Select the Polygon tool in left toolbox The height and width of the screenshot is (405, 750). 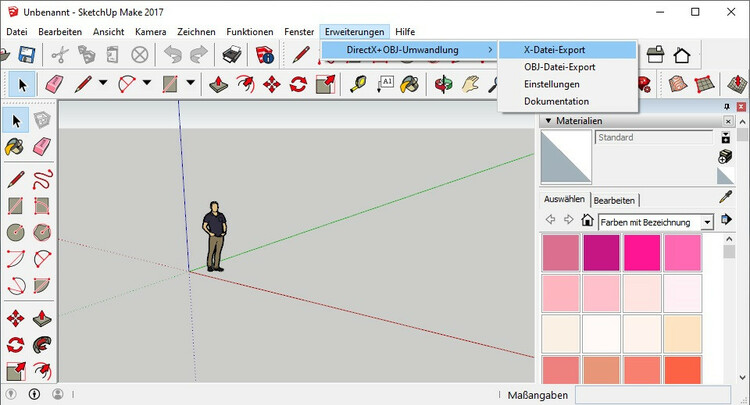pyautogui.click(x=42, y=232)
